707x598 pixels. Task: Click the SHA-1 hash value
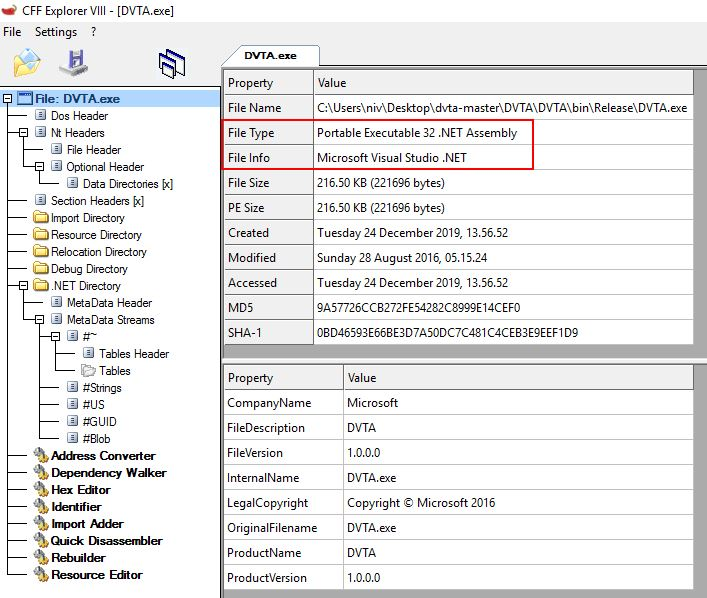447,333
